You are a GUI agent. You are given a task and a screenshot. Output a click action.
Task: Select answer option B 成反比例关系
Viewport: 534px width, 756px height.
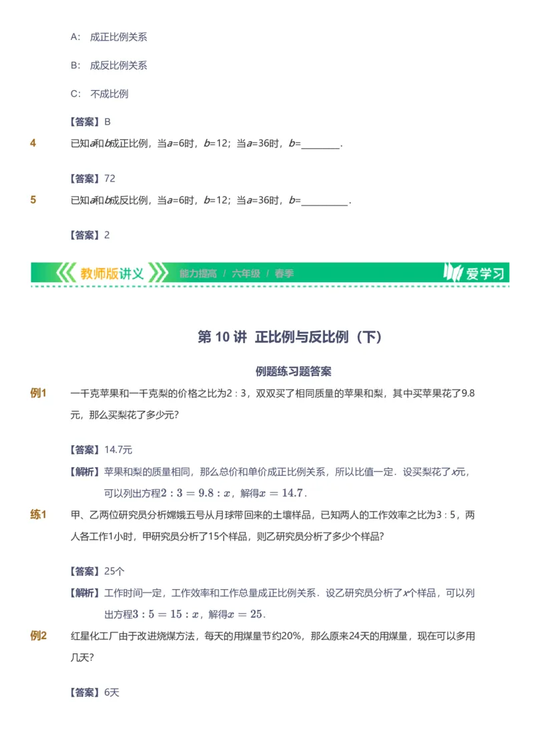111,65
